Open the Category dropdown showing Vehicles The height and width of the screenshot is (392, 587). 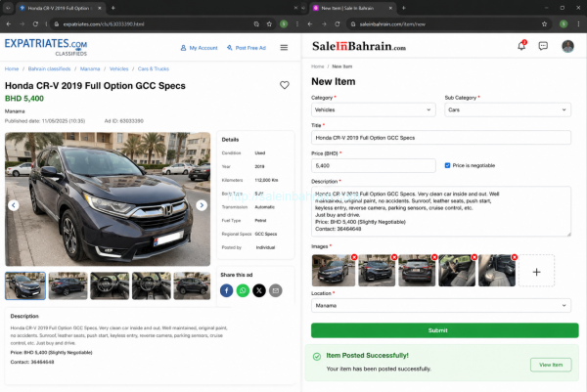374,109
